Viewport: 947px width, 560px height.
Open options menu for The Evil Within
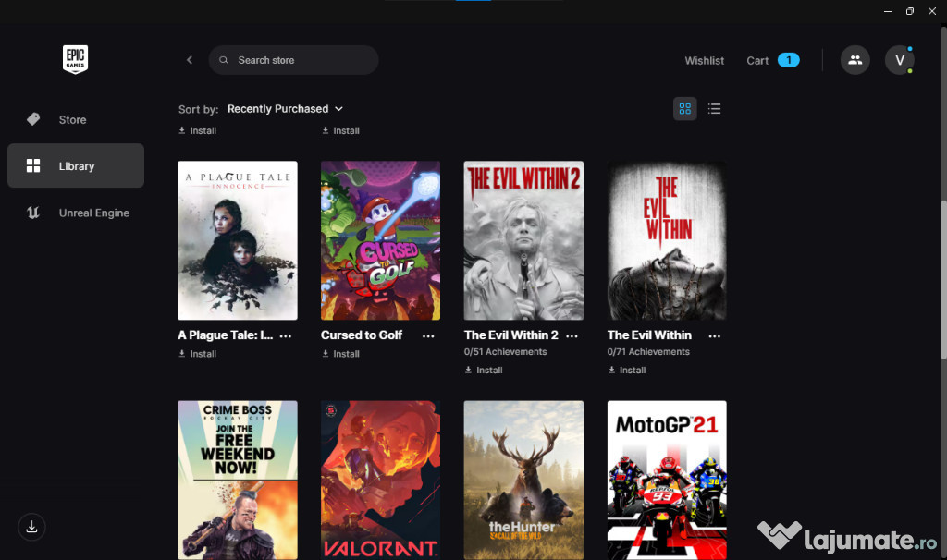(x=715, y=336)
